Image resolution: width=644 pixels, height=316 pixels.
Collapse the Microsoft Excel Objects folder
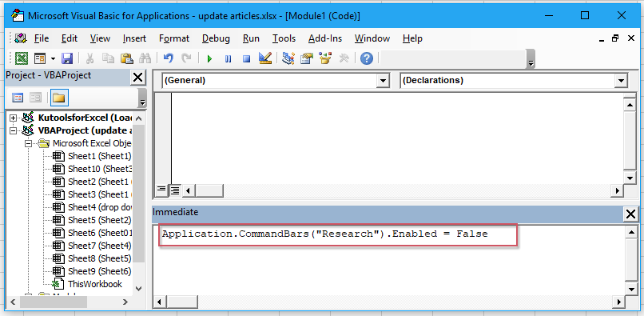pyautogui.click(x=28, y=143)
